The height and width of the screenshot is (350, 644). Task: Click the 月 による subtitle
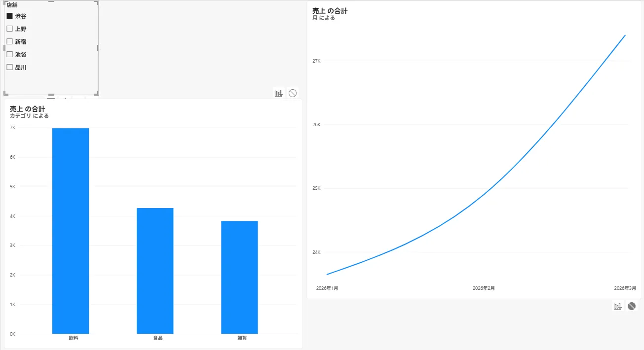click(324, 18)
